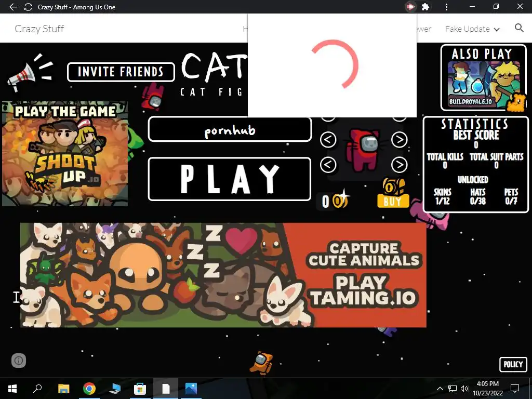Viewport: 532px width, 399px height.
Task: Launch Google Chrome from the taskbar
Action: (89, 389)
